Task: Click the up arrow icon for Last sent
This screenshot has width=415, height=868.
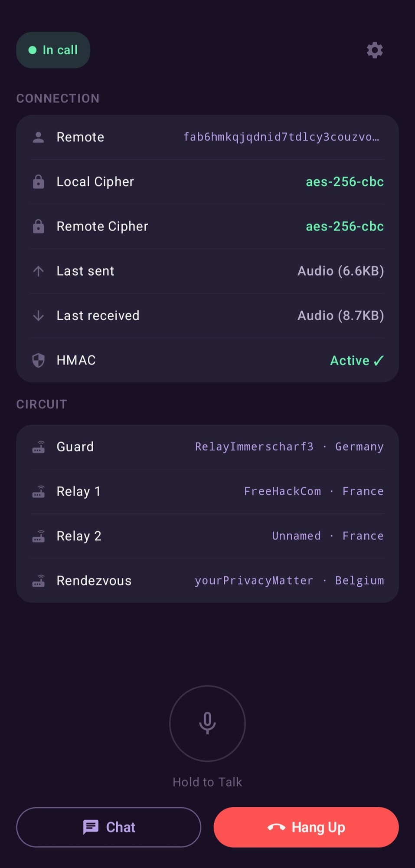Action: [39, 271]
